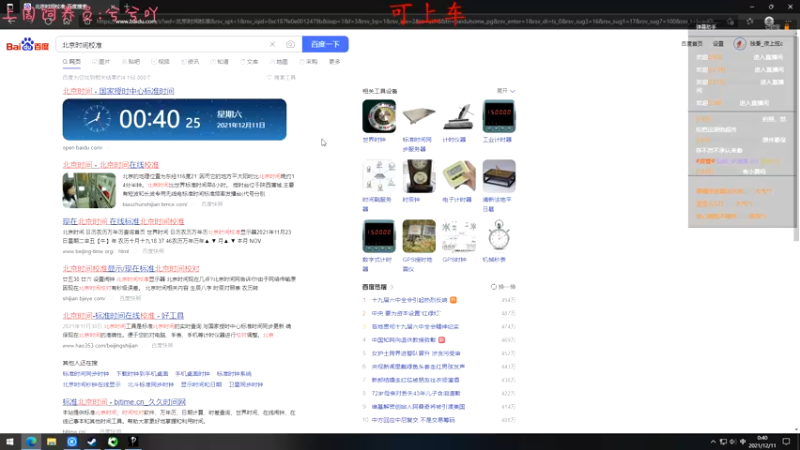
Task: Click the browser profile avatar icon
Action: [x=769, y=21]
